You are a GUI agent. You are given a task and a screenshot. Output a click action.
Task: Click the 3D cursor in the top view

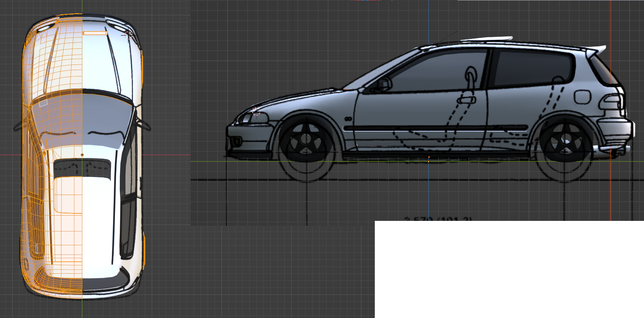[x=128, y=35]
